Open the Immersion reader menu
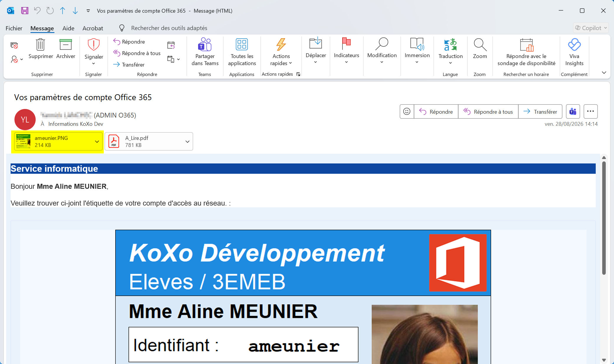 click(x=417, y=51)
